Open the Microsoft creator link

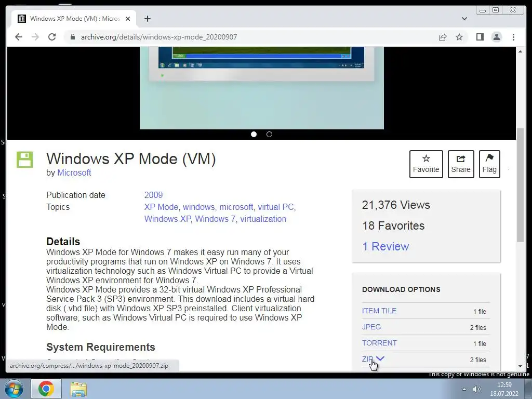pyautogui.click(x=74, y=172)
